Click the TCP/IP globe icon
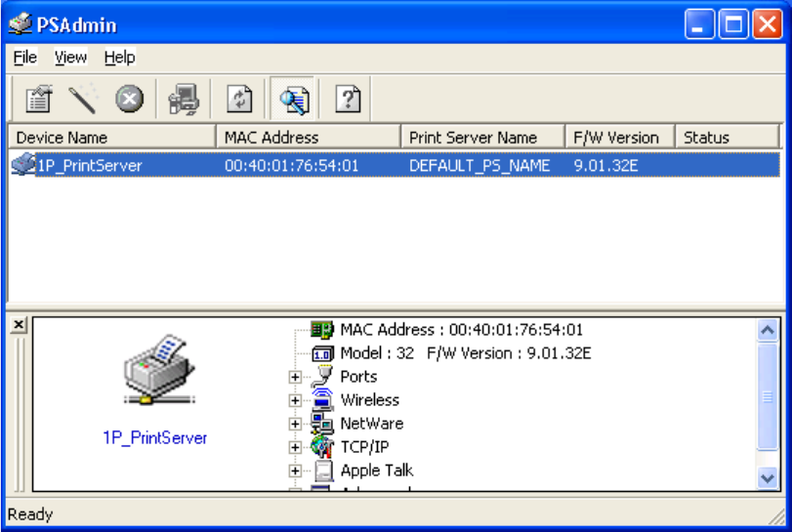Screen dimensions: 792x532 (x=321, y=446)
